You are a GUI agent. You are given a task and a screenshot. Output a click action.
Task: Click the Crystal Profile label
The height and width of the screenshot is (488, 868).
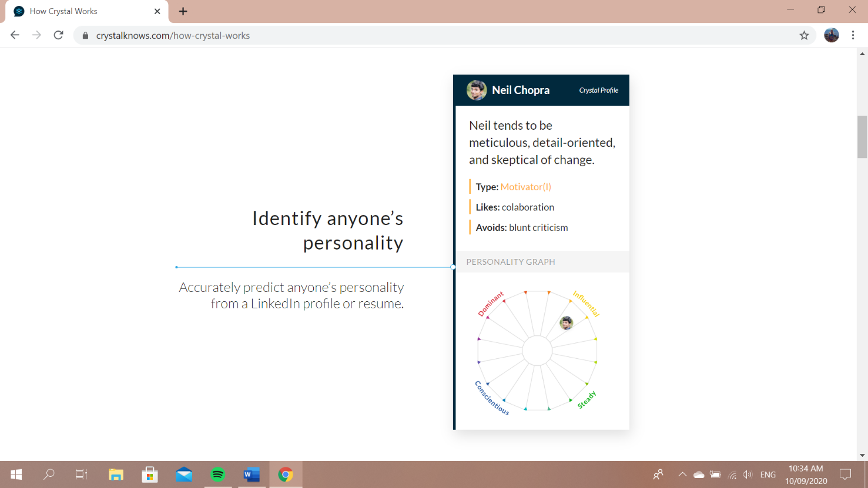tap(598, 90)
